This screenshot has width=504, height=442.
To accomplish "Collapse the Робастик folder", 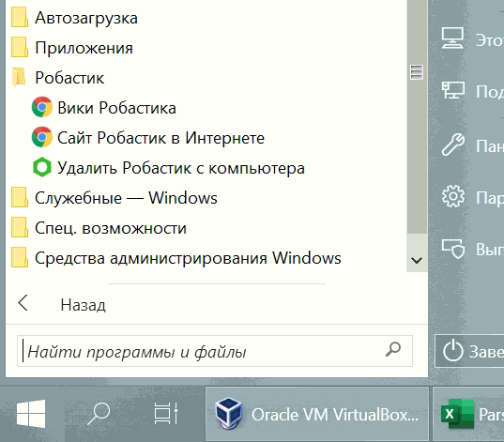I will coord(58,78).
